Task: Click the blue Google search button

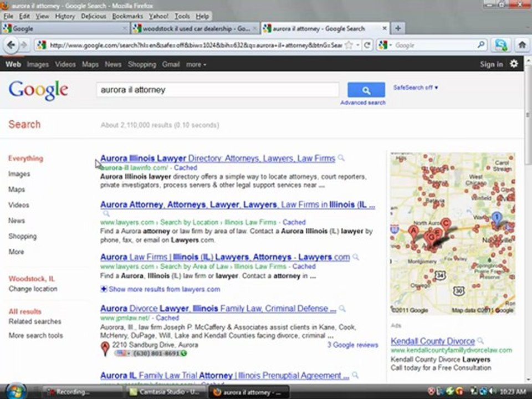Action: (x=366, y=90)
